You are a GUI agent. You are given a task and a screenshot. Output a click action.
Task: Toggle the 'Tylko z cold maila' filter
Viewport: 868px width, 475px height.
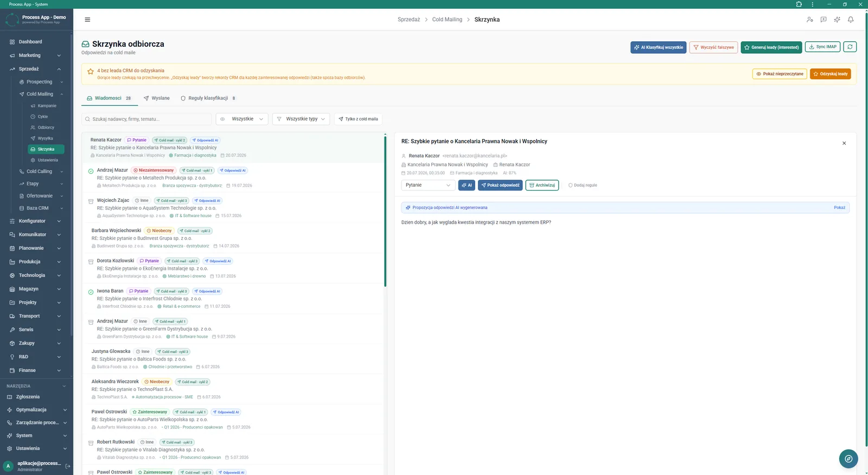click(358, 119)
